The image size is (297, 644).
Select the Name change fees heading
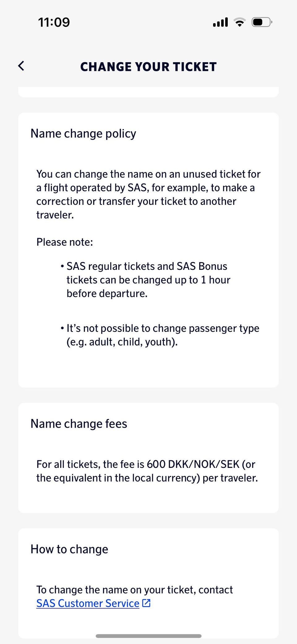tap(79, 424)
